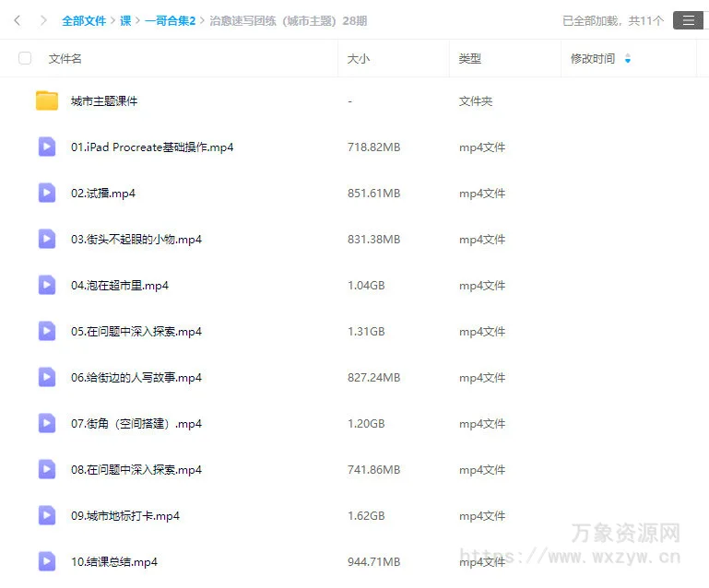Click video icon for 04.泡在超市里.mp4
Image resolution: width=709 pixels, height=588 pixels.
click(x=47, y=285)
